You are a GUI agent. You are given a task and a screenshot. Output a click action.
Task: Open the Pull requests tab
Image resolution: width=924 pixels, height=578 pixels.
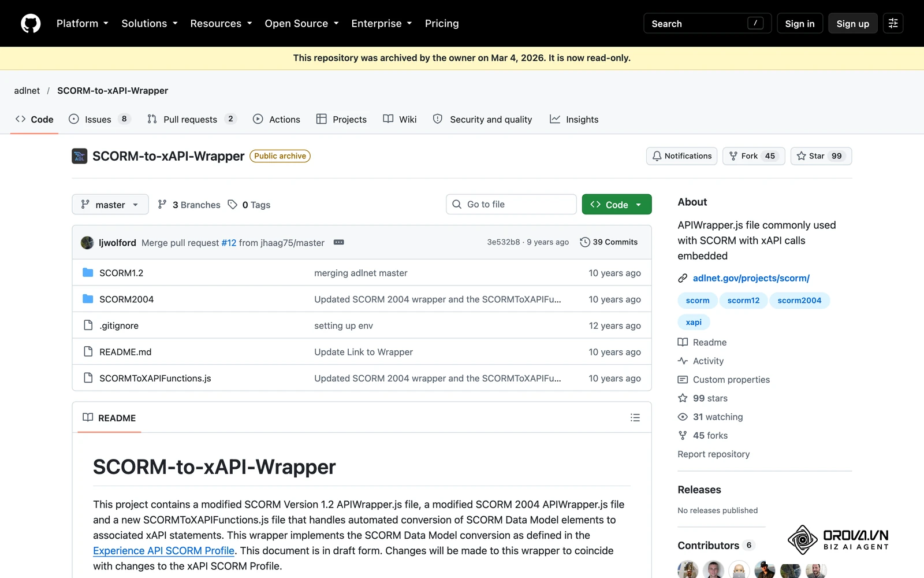192,119
